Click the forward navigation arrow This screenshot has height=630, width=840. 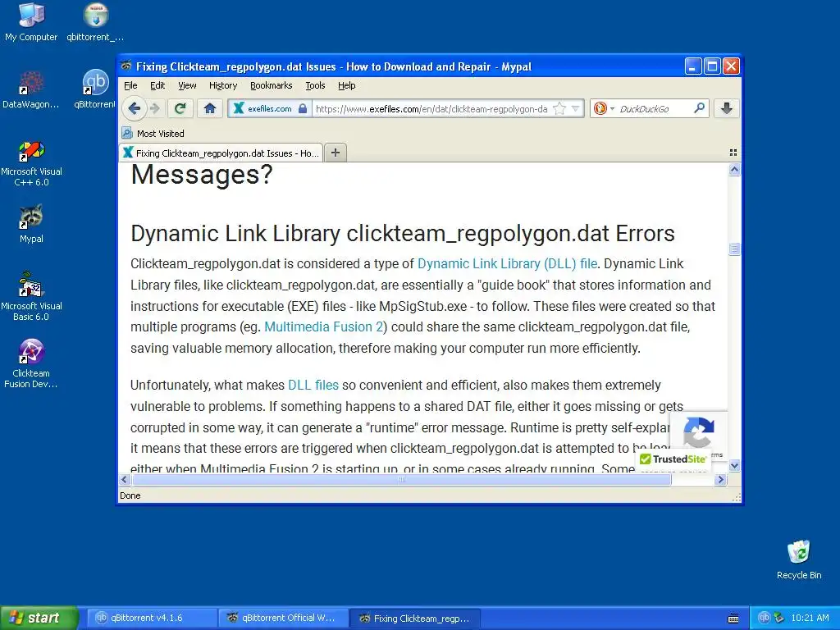[x=155, y=109]
